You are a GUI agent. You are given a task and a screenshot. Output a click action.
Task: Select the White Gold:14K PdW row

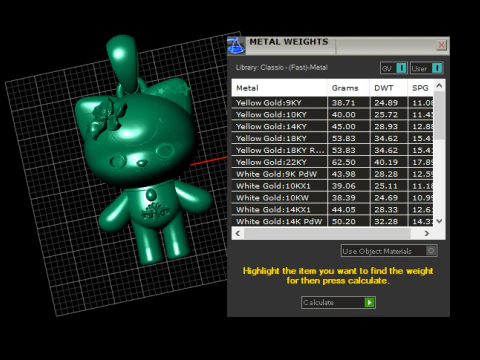pos(332,221)
